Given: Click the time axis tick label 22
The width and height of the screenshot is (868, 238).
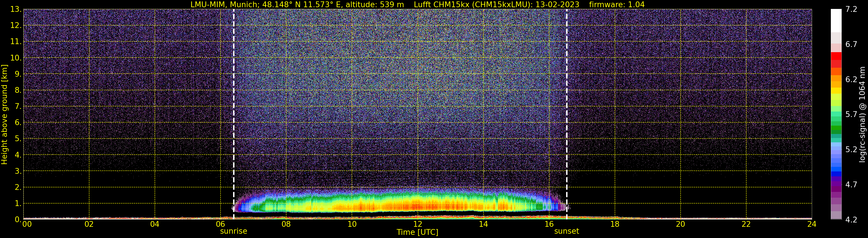Looking at the screenshot, I should (x=746, y=224).
